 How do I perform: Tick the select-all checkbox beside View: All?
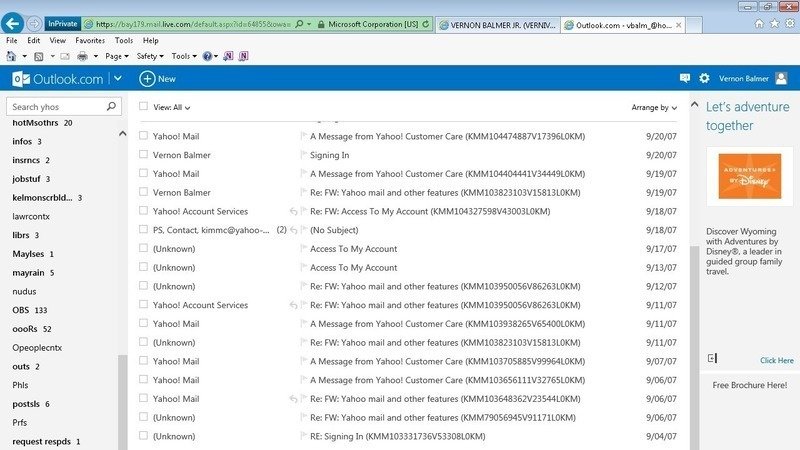point(143,106)
